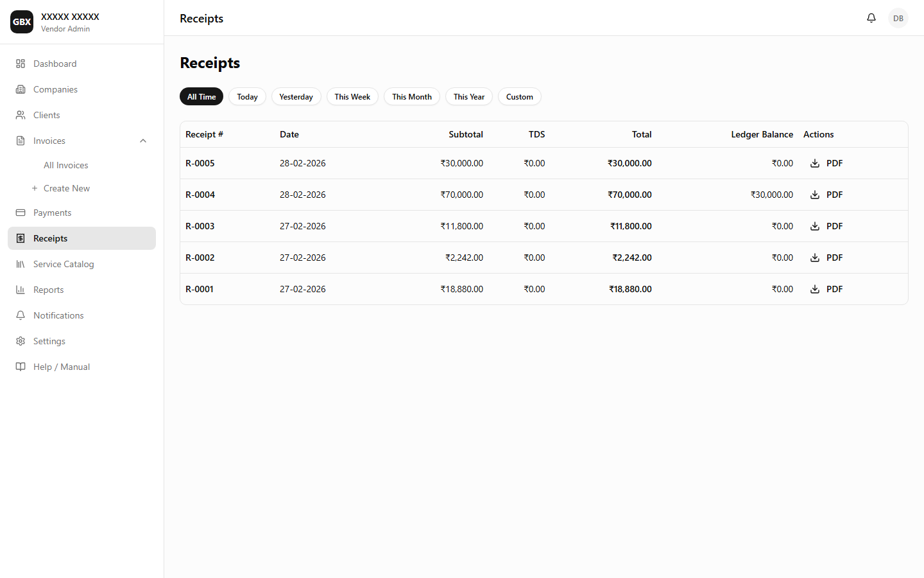The width and height of the screenshot is (924, 578).
Task: Open All Invoices submenu item
Action: 66,165
